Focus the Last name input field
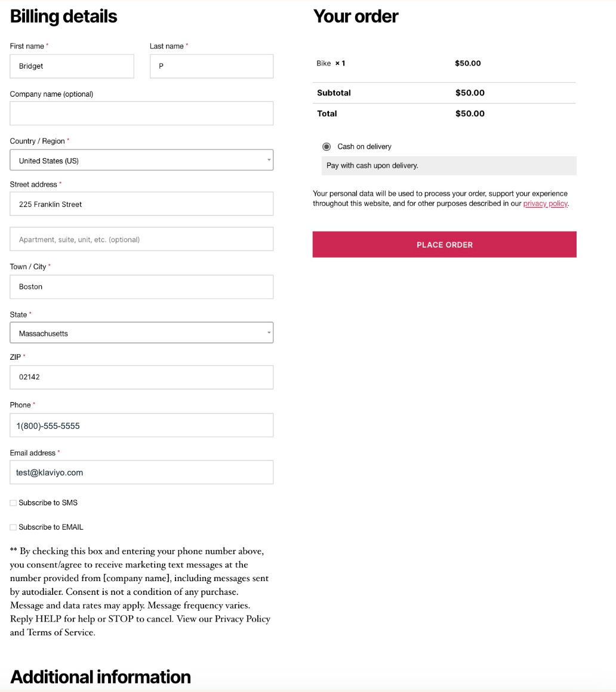 pos(211,66)
